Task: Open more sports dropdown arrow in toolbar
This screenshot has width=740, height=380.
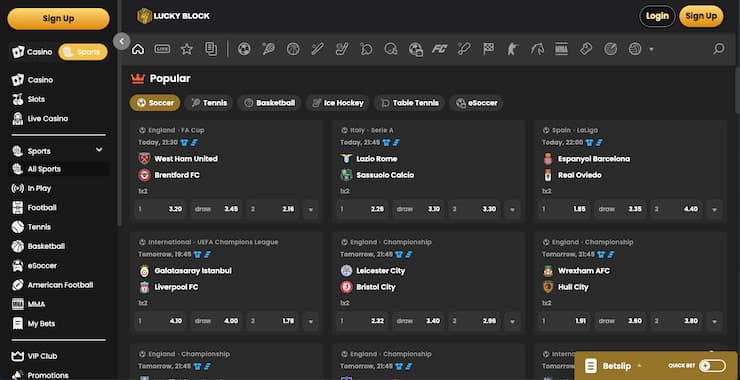Action: [652, 49]
